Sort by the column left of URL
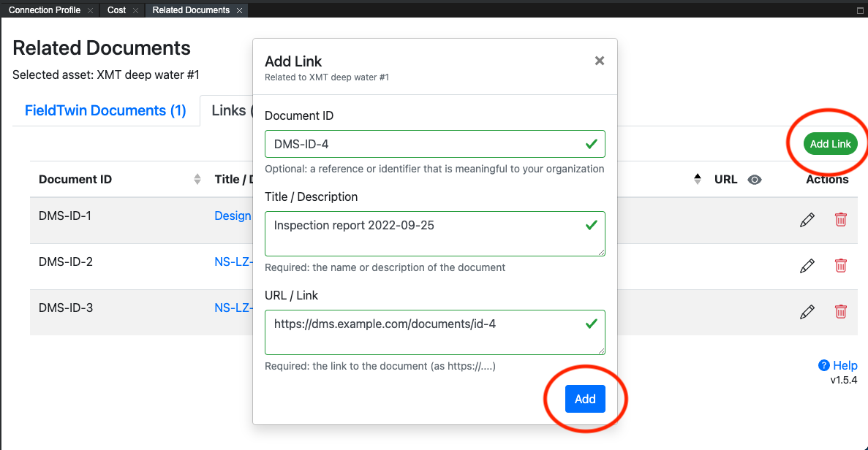868x450 pixels. tap(698, 179)
